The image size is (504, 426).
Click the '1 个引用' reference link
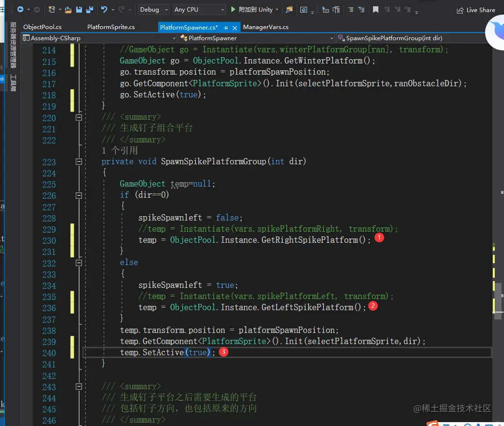tap(120, 151)
